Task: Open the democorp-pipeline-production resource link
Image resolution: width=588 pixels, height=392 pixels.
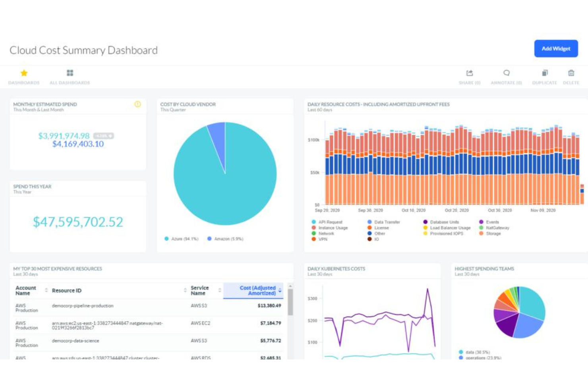Action: click(x=82, y=306)
